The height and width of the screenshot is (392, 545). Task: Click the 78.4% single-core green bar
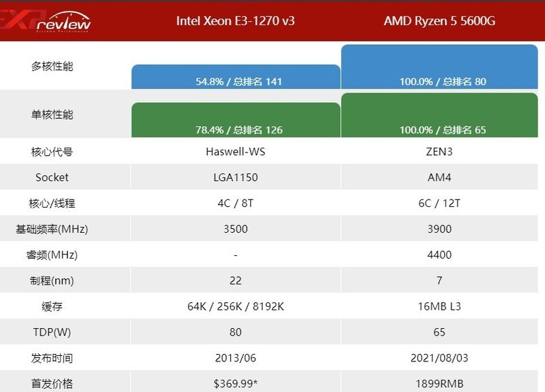click(x=236, y=120)
